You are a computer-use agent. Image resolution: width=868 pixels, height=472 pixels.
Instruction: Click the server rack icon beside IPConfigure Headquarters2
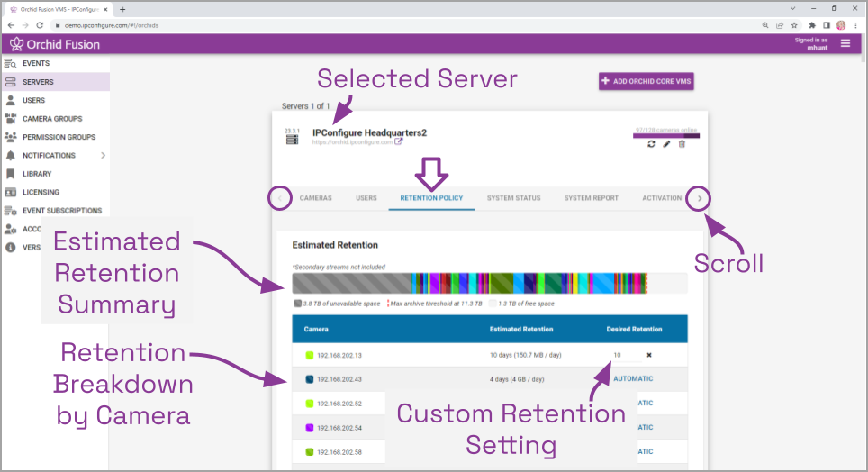[x=292, y=140]
